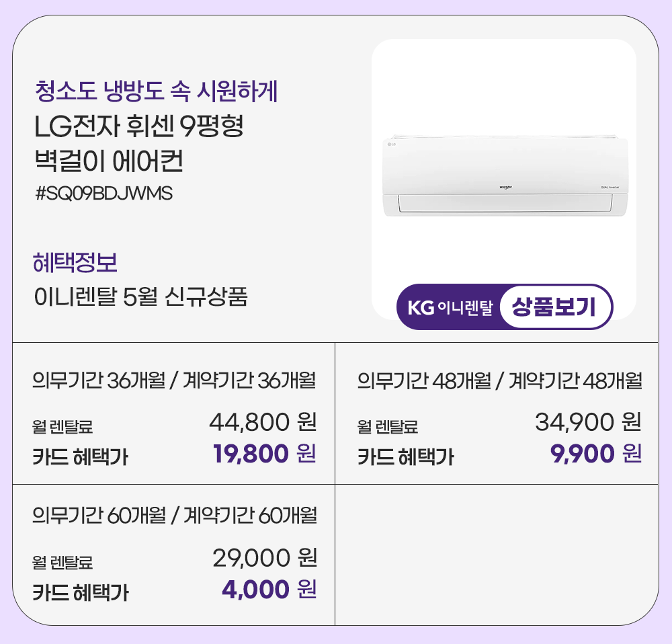This screenshot has width=672, height=644.
Task: Click the model number #SQ09BDJWMS
Action: [x=103, y=194]
